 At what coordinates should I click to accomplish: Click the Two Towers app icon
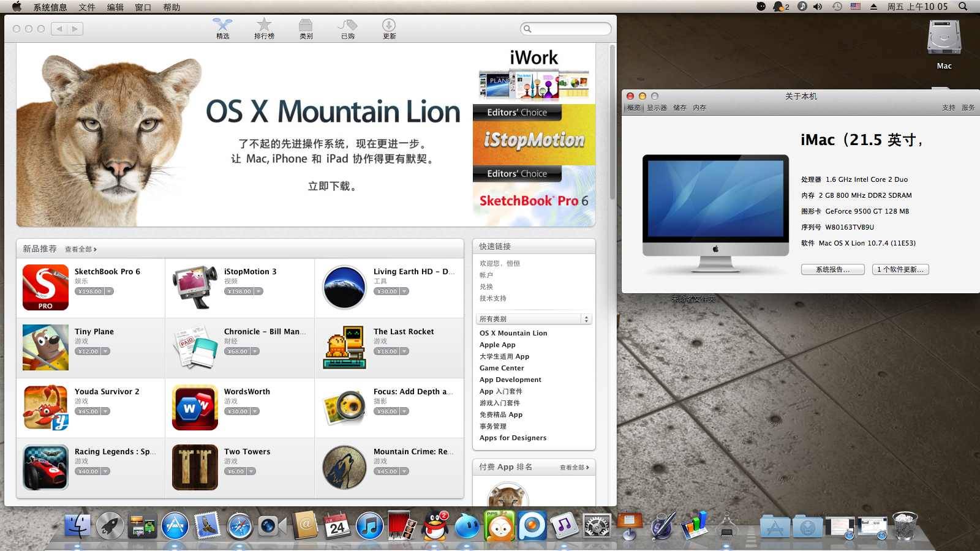coord(195,467)
